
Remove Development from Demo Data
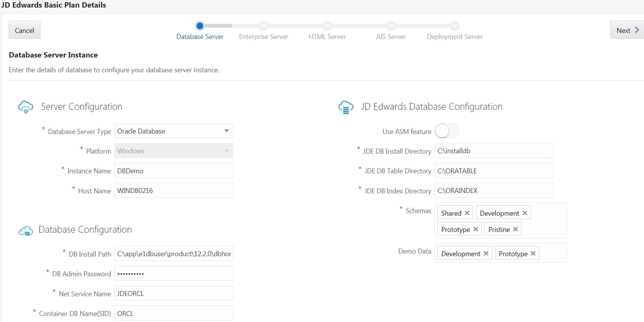pyautogui.click(x=486, y=254)
